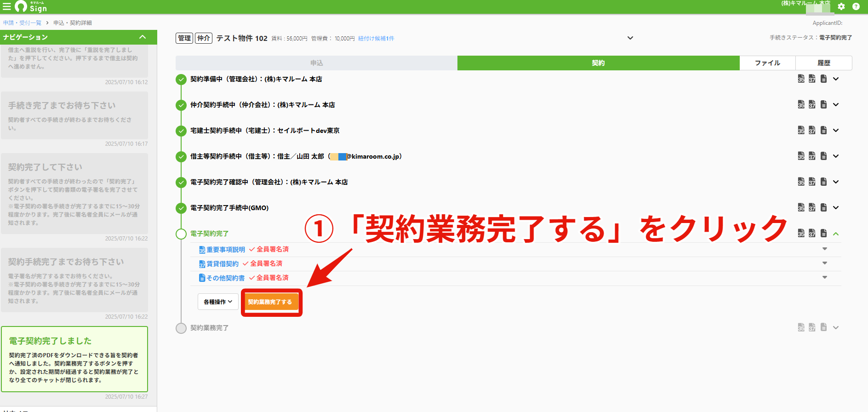Viewport: 868px width, 412px height.
Task: Click the 電子契約完了しました notification card
Action: click(74, 359)
